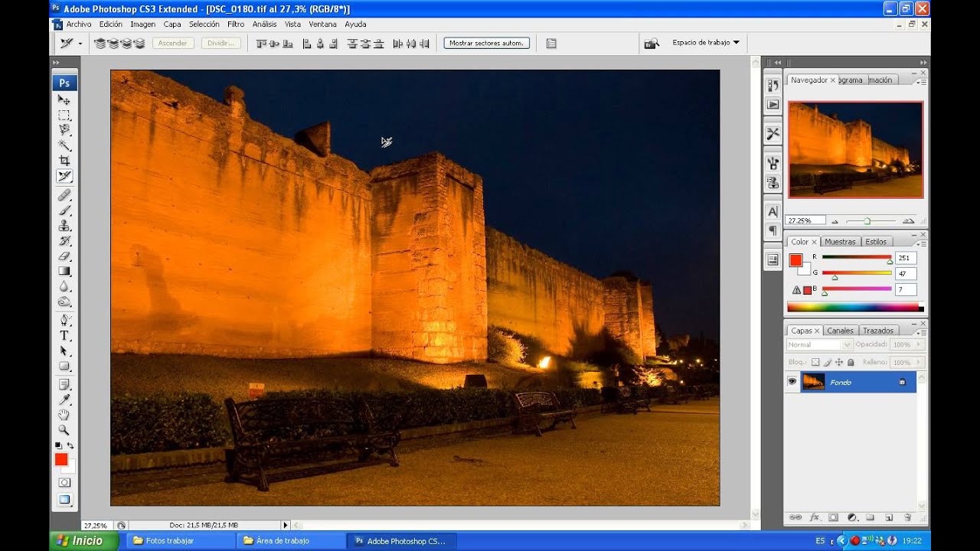
Task: Switch to the Canales tab
Action: click(x=840, y=331)
